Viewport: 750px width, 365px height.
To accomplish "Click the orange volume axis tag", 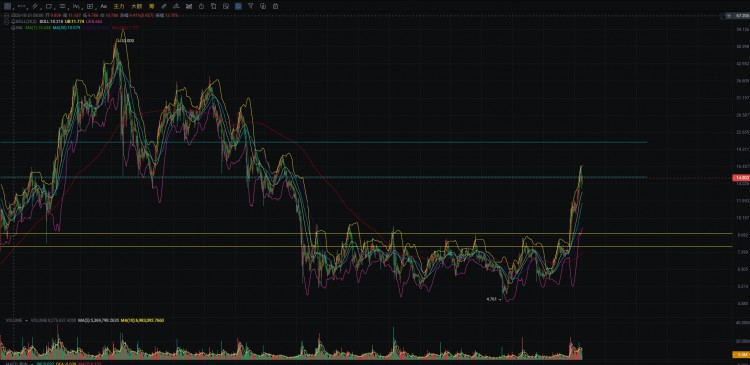I will coord(741,354).
